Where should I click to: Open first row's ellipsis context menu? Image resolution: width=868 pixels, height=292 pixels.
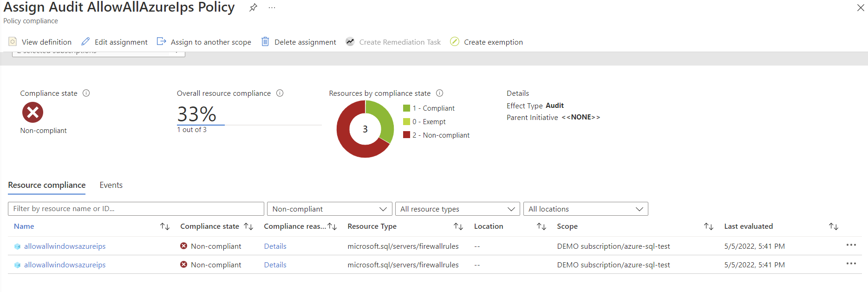point(851,245)
